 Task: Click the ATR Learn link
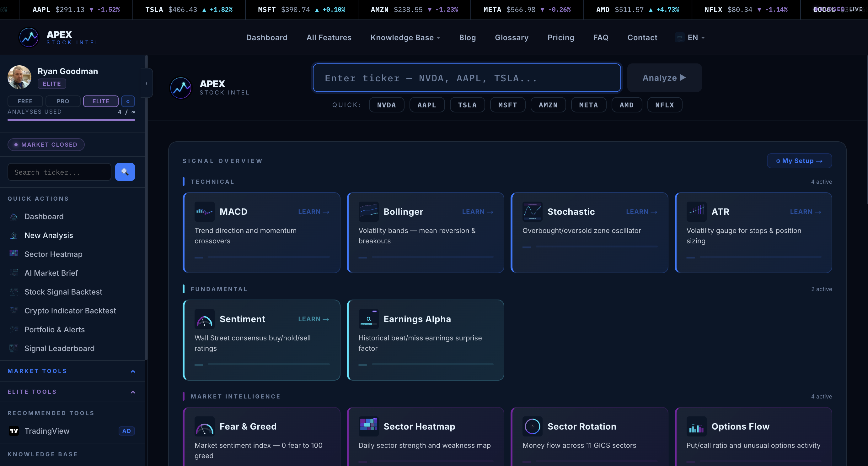tap(806, 212)
